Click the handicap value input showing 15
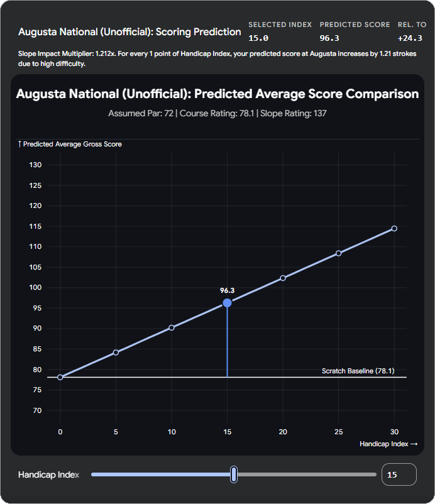The width and height of the screenshot is (435, 504). (x=400, y=474)
